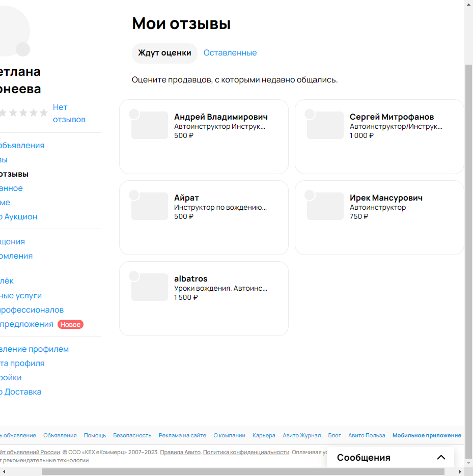Click Инструктор по вождению... listing title
473x476 pixels.
220,208
